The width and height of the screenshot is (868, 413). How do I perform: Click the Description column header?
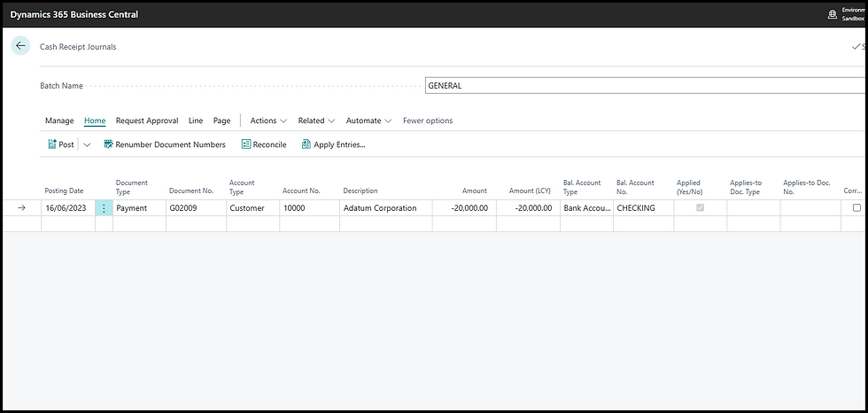click(360, 191)
